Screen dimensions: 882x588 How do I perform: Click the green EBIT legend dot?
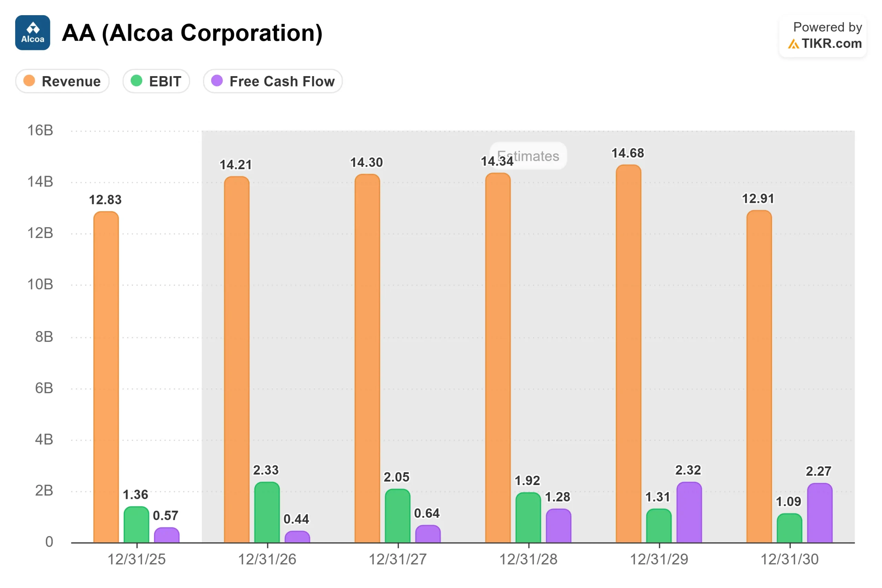pyautogui.click(x=136, y=81)
